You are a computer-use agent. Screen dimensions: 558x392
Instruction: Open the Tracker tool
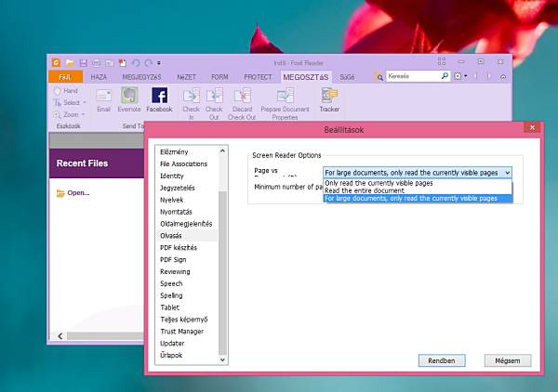[x=329, y=96]
